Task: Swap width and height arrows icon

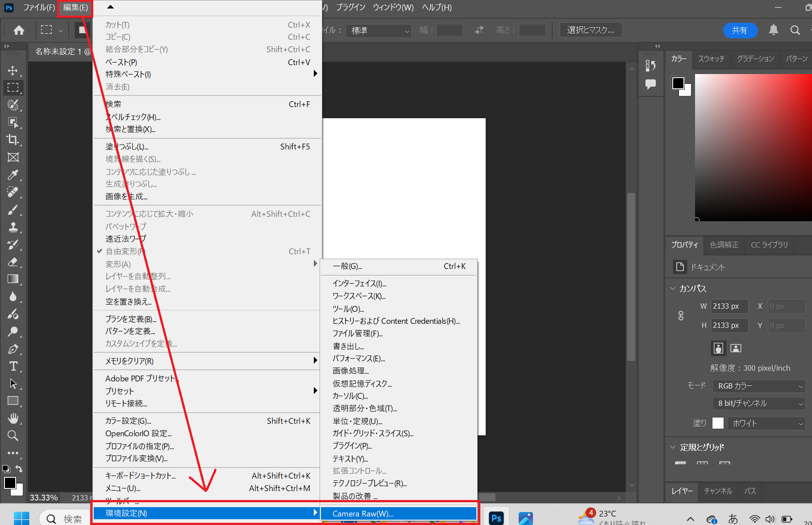Action: (479, 30)
